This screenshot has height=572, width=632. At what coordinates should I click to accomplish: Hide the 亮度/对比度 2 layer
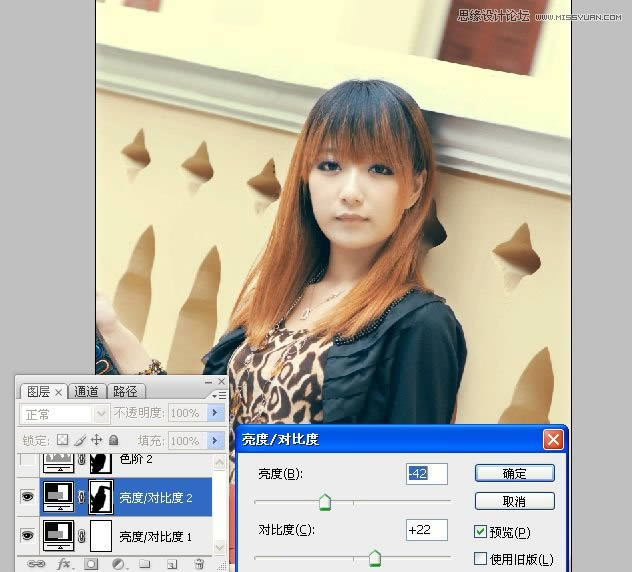28,497
